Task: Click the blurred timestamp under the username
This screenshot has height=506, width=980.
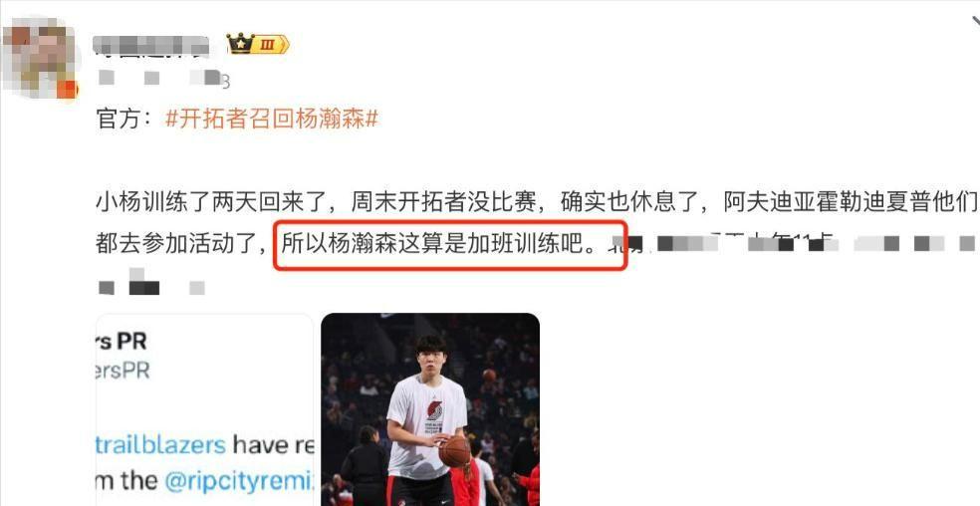Action: 163,79
